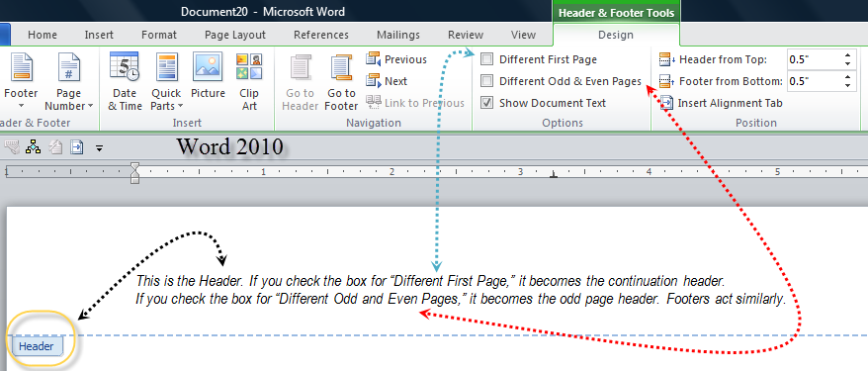Check Different Odd & Even Pages
Screen dimensions: 868x371
pos(487,81)
